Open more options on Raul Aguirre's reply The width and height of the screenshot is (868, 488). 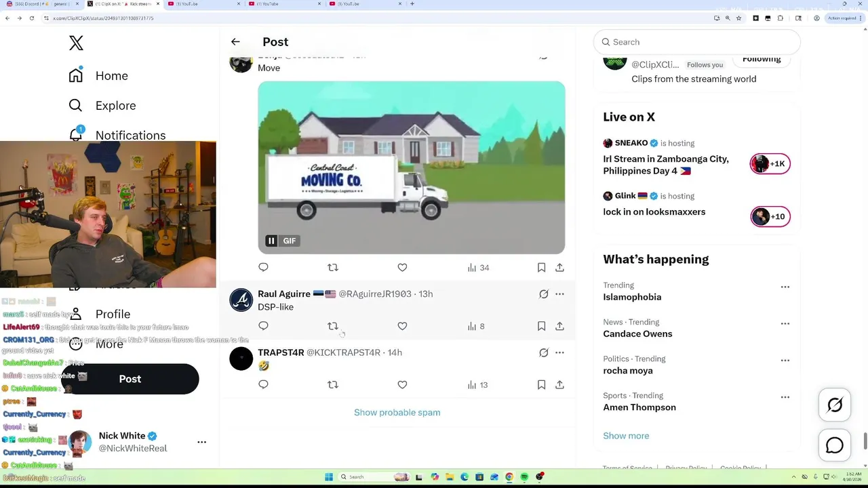559,294
